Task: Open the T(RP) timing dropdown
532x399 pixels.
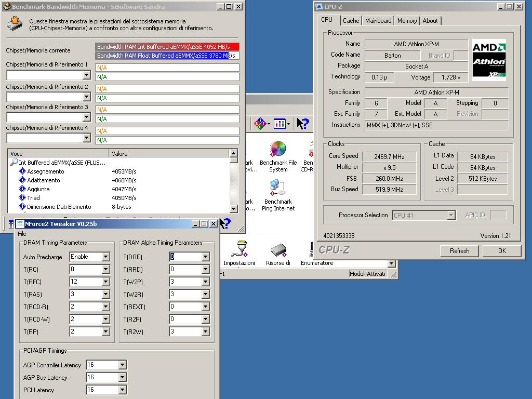Action: click(x=106, y=331)
